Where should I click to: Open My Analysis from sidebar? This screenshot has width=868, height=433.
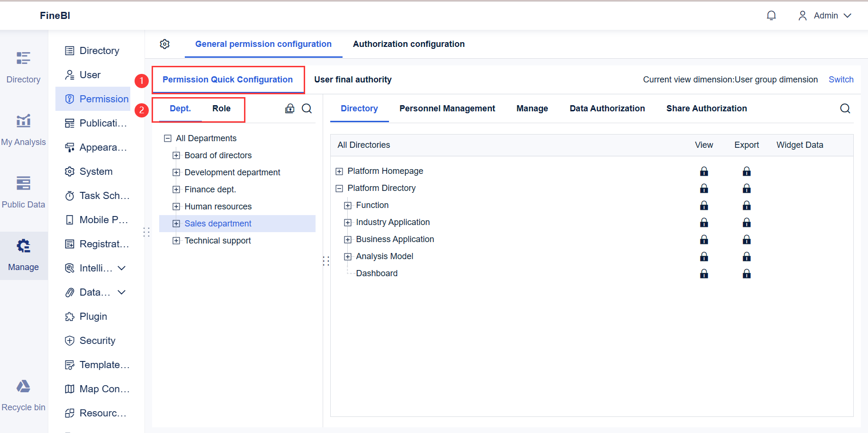(x=23, y=129)
